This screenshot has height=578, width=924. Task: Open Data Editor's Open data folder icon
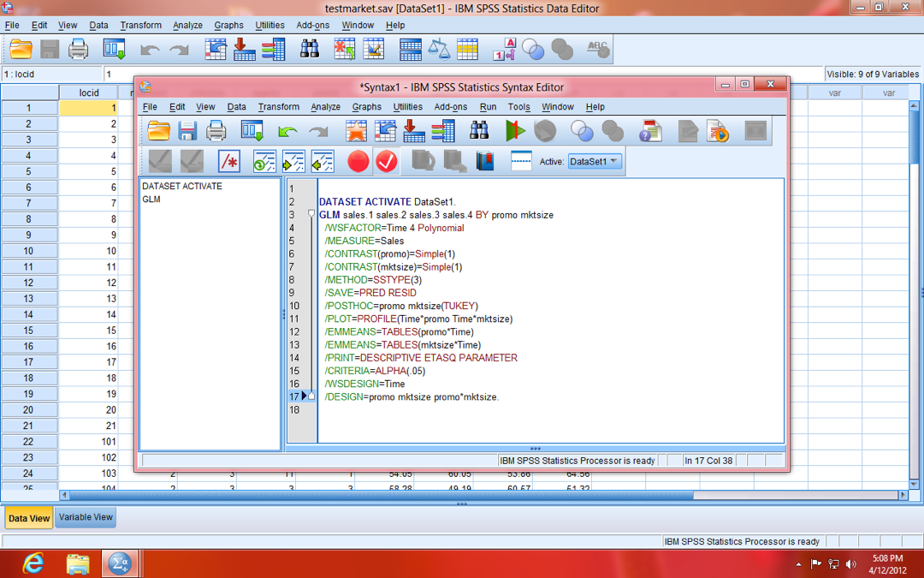click(x=21, y=49)
